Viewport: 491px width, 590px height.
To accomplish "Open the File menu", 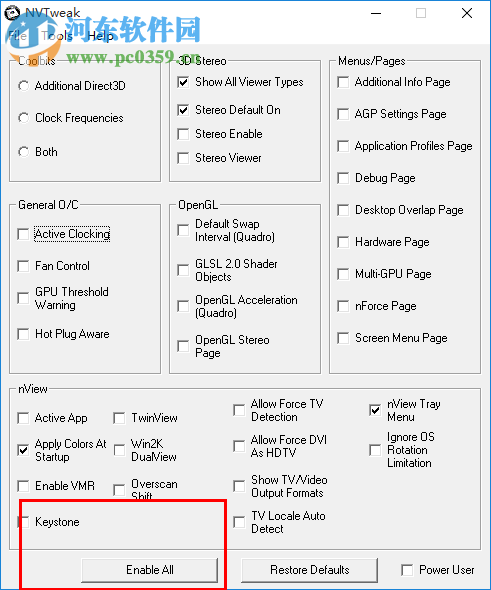I will [17, 36].
